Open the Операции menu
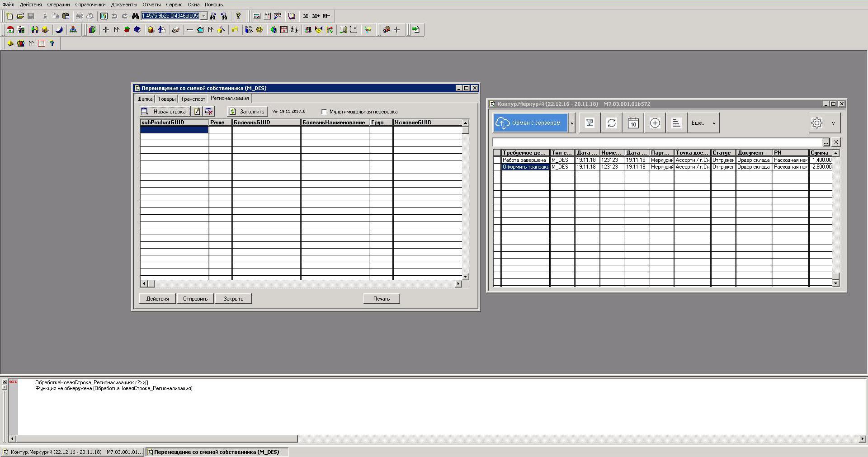Image resolution: width=868 pixels, height=457 pixels. click(58, 5)
